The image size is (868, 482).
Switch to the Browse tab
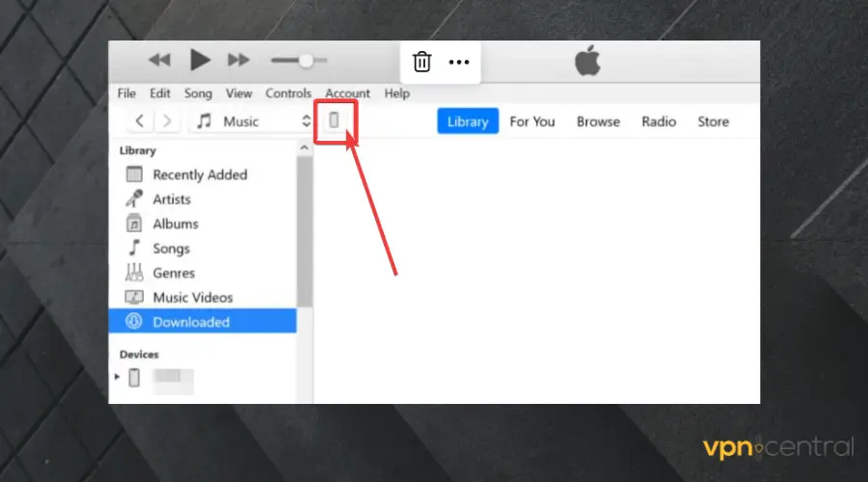[x=598, y=121]
